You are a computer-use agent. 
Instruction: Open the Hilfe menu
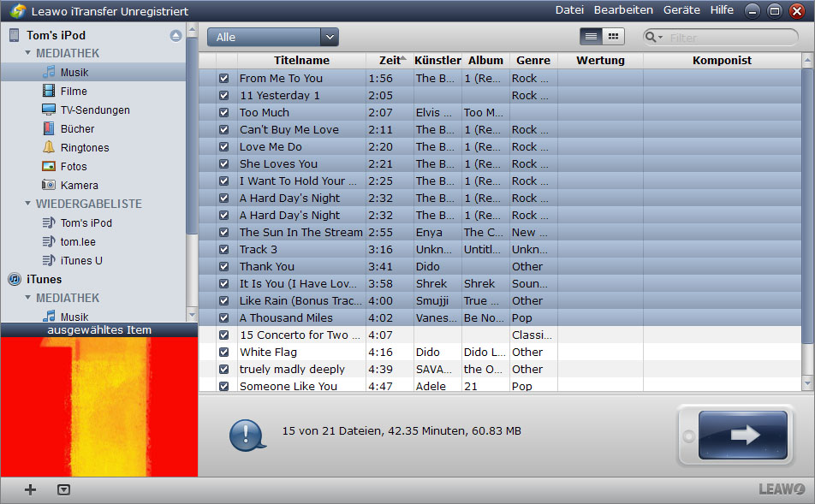point(722,10)
